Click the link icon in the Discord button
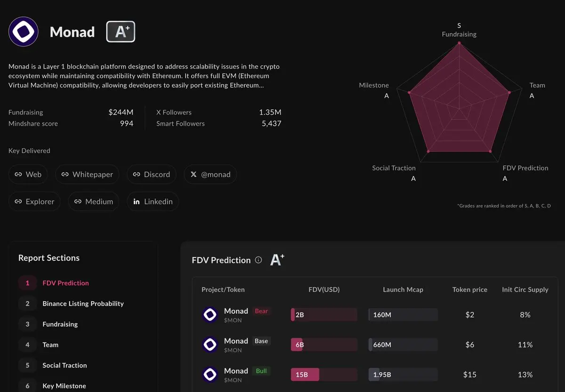Image resolution: width=565 pixels, height=392 pixels. tap(137, 174)
